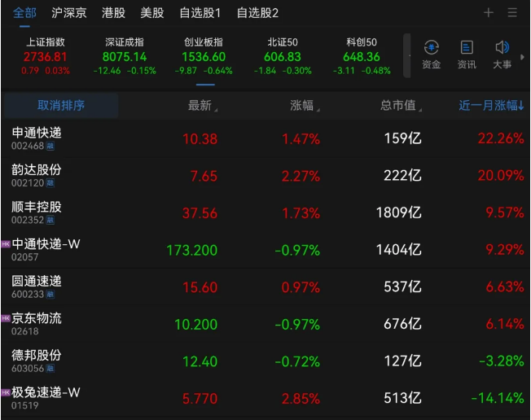
Task: Click 圆通速递 latest price 15.60
Action: [x=200, y=287]
